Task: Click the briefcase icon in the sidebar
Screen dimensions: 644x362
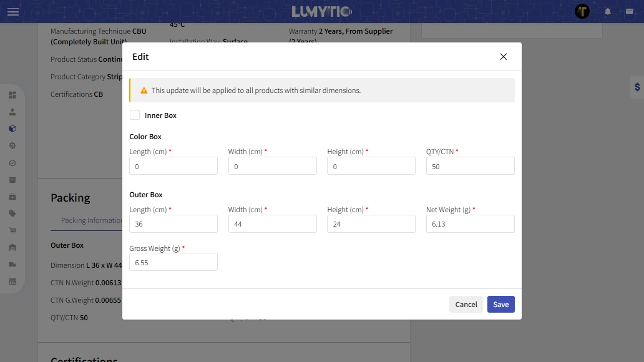Action: pos(12,197)
